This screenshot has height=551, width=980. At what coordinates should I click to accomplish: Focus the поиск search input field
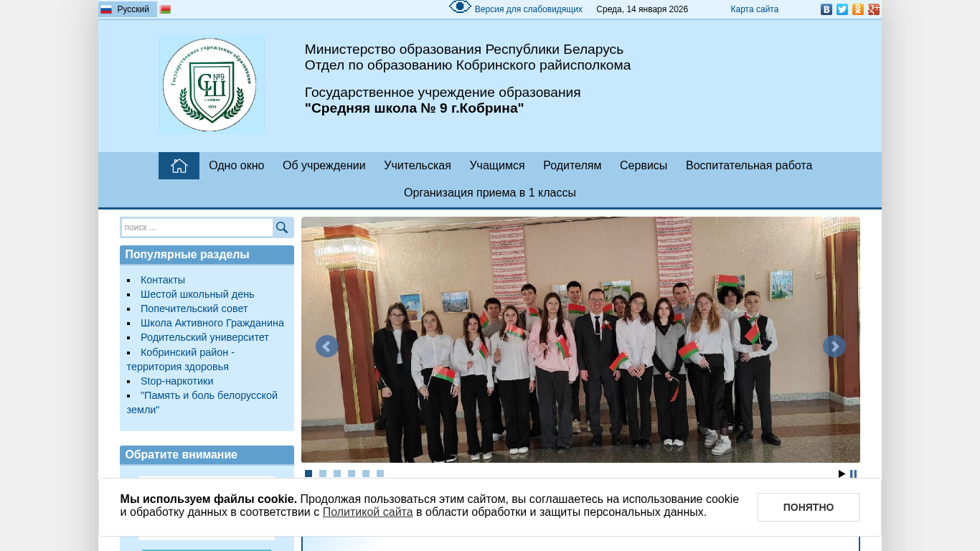(x=197, y=227)
